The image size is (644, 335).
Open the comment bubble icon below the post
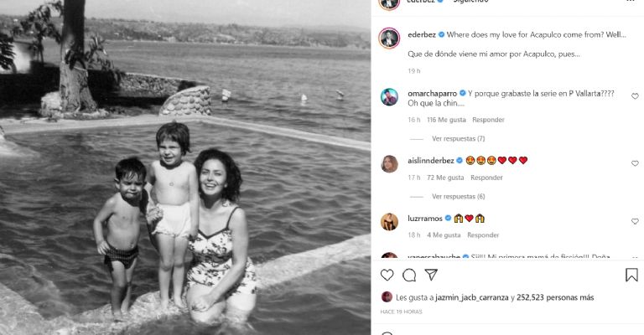pos(409,275)
